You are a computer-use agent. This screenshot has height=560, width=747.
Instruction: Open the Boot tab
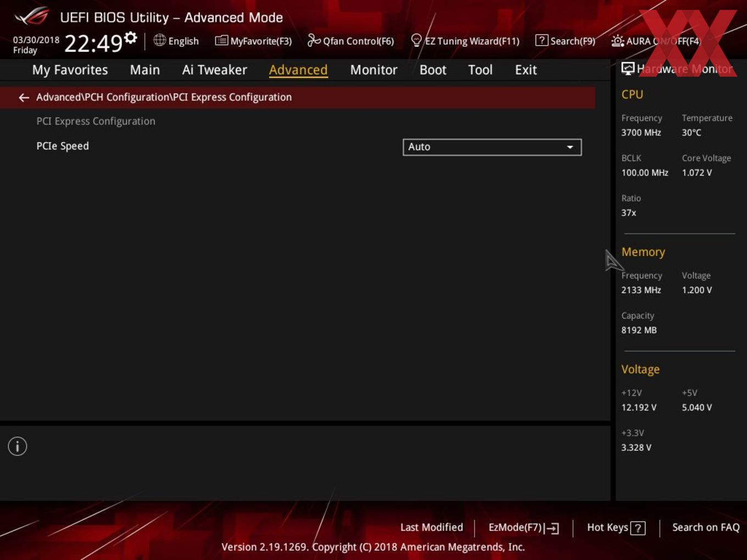[x=433, y=70]
